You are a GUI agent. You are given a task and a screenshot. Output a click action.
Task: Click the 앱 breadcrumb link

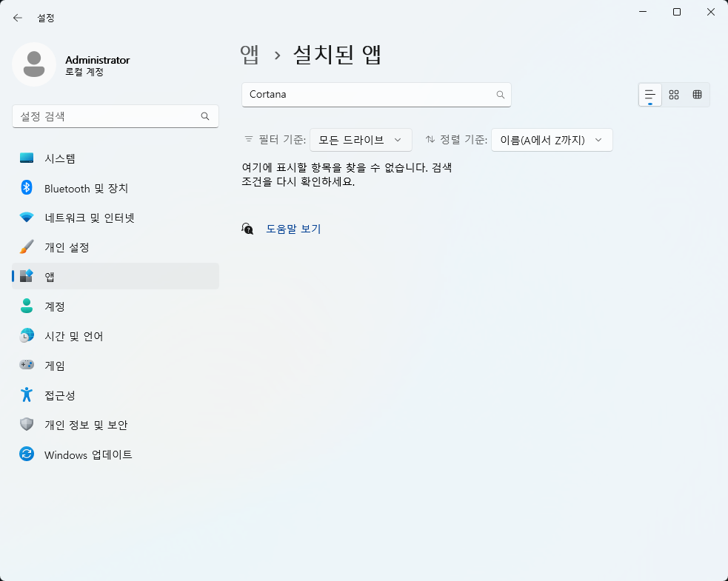point(250,55)
